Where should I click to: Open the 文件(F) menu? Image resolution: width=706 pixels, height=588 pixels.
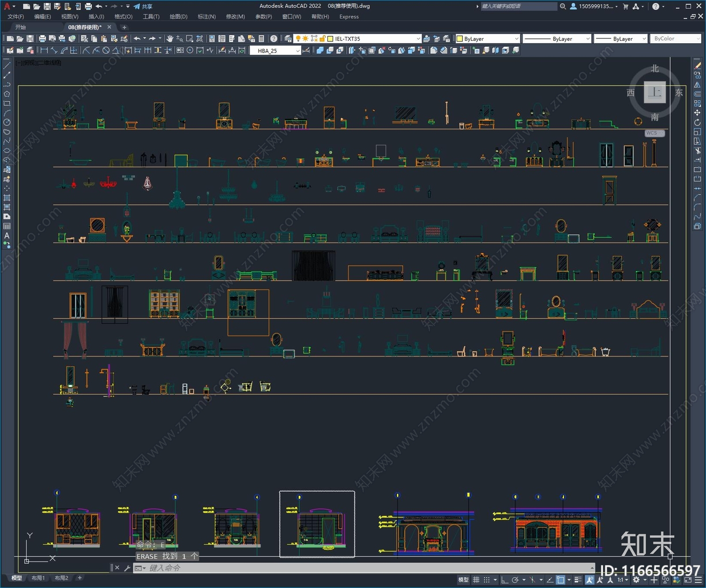point(16,17)
